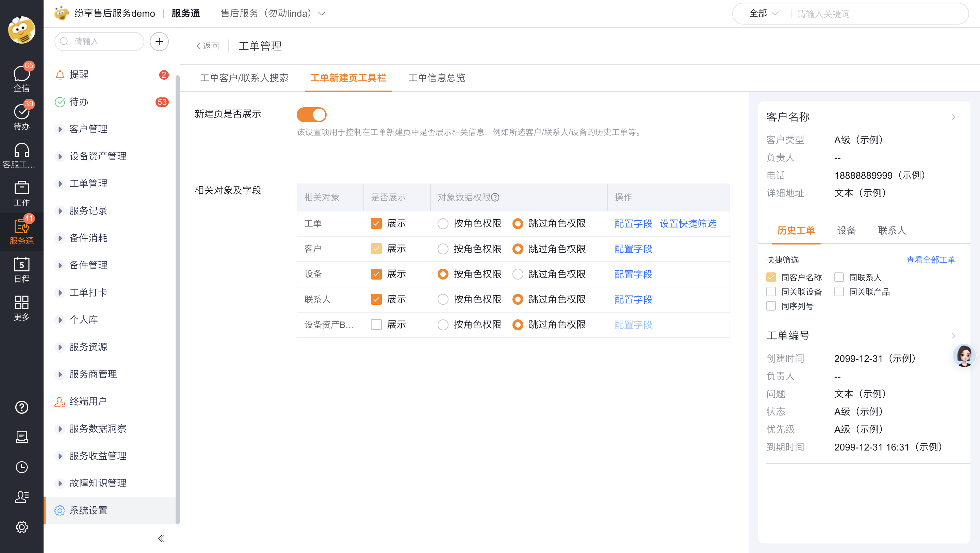Click 设置快捷筛选 link for 工单
The width and height of the screenshot is (980, 553).
[688, 223]
